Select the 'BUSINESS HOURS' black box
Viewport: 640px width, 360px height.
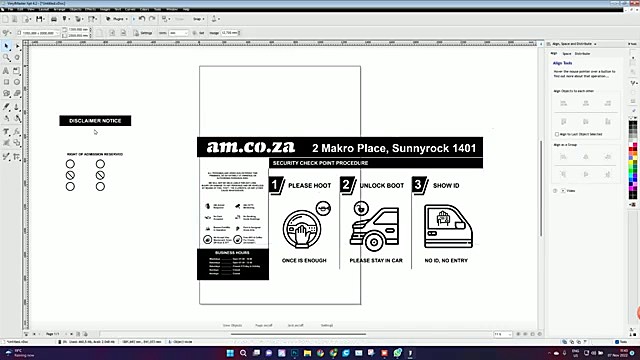233,264
